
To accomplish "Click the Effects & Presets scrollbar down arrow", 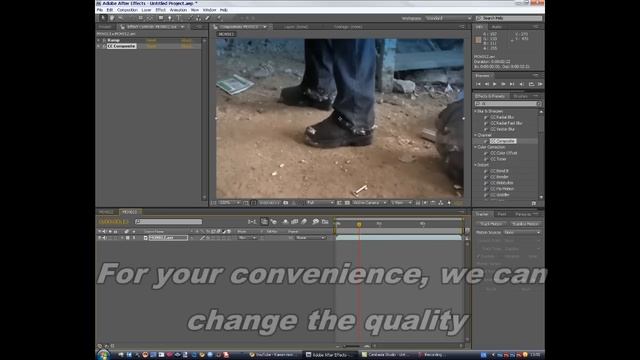I will point(541,197).
